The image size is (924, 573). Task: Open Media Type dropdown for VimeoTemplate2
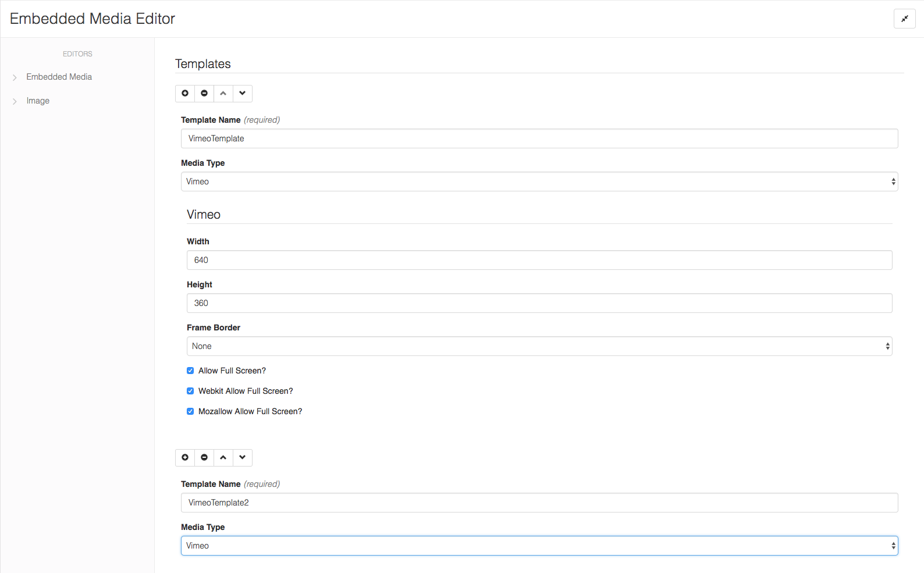click(539, 546)
